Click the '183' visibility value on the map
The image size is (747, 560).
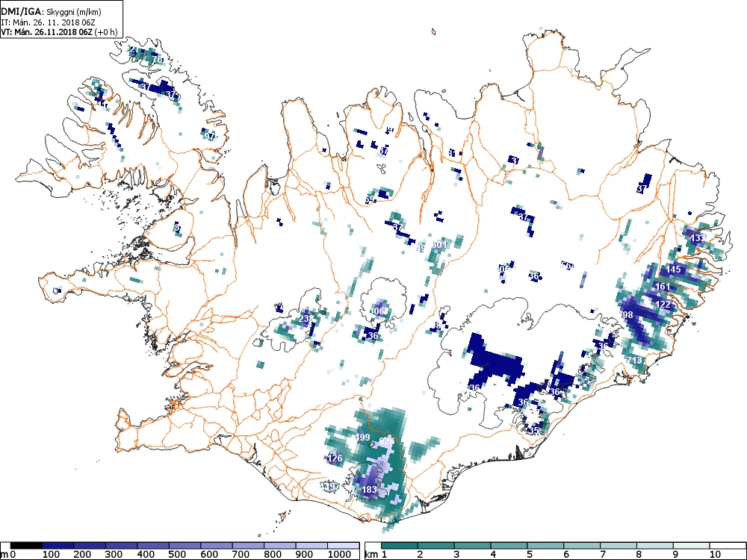click(x=369, y=490)
